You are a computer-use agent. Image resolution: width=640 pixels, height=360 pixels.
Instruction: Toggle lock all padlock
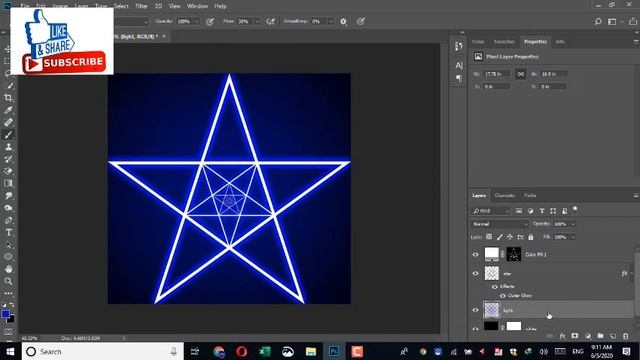(531, 237)
